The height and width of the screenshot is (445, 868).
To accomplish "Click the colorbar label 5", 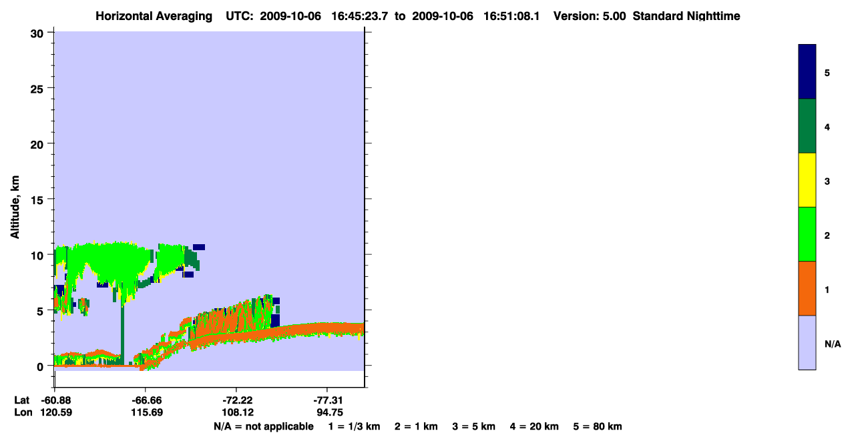I will click(x=827, y=72).
